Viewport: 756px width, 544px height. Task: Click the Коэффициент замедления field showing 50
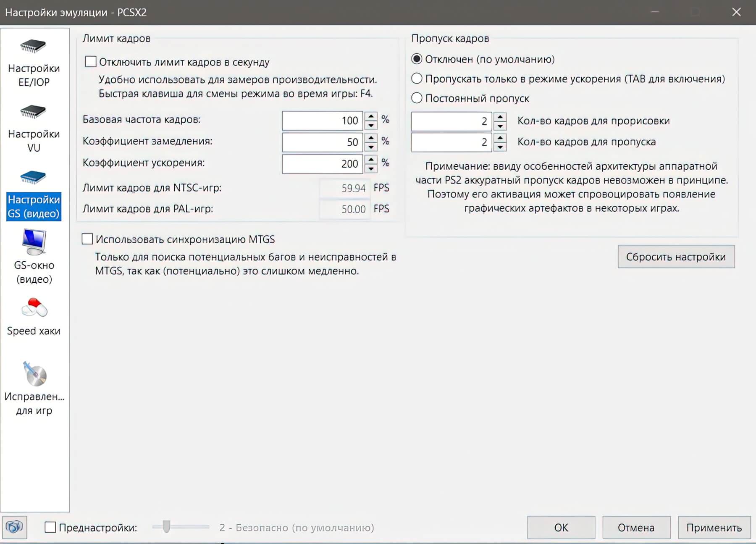(322, 142)
